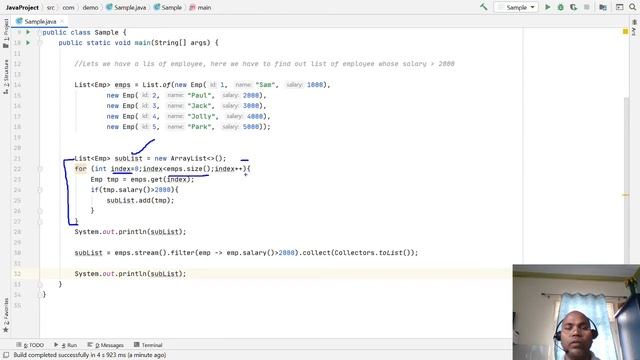This screenshot has width=640, height=360.
Task: Open Project Structure from the toolbar
Action: [603, 7]
